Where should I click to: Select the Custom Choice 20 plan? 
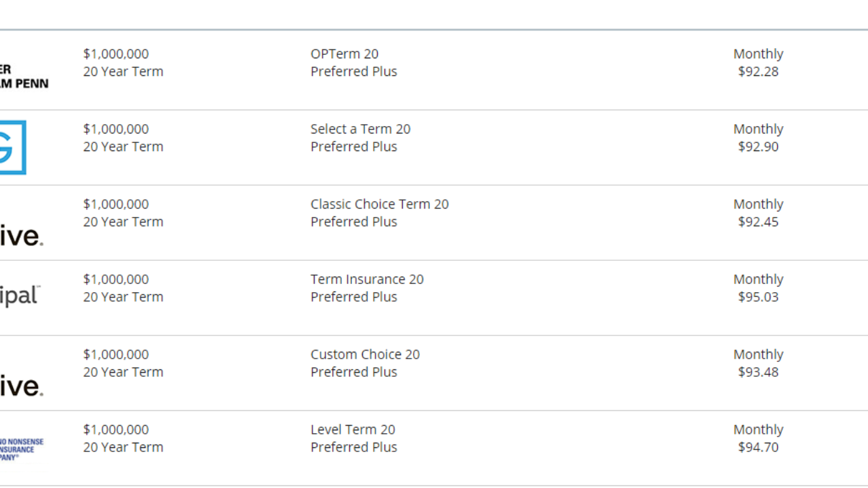click(365, 355)
